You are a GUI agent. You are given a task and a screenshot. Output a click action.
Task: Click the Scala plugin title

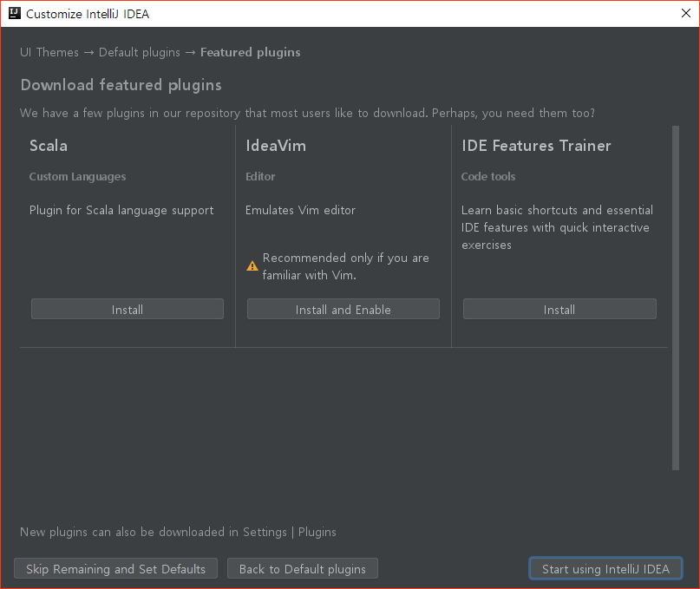pyautogui.click(x=49, y=146)
